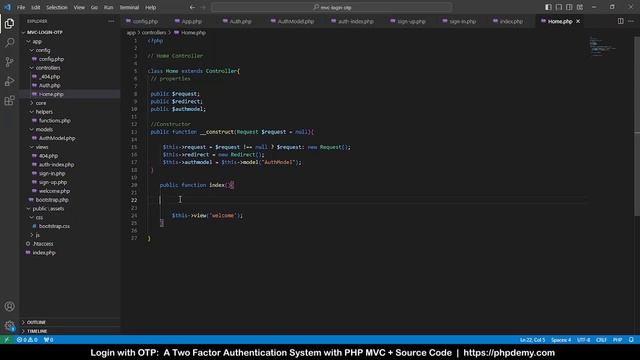Screen dimensions: 640x360
Task: Select the PHP language mode
Action: tap(617, 340)
